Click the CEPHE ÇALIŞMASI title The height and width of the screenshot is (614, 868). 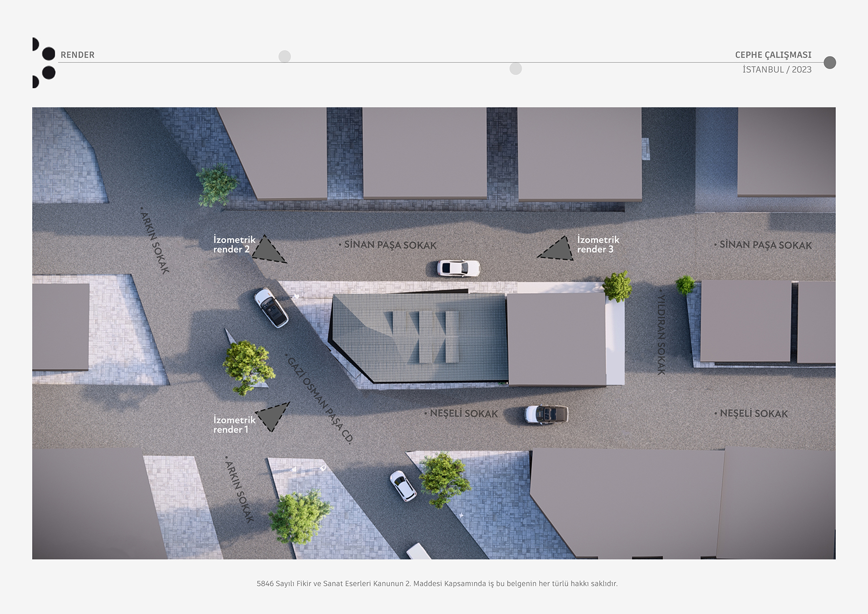pyautogui.click(x=773, y=55)
